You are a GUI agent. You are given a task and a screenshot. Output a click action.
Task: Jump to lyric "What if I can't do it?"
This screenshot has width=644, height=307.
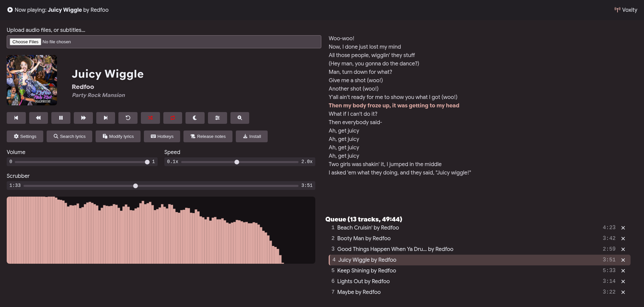pyautogui.click(x=353, y=114)
